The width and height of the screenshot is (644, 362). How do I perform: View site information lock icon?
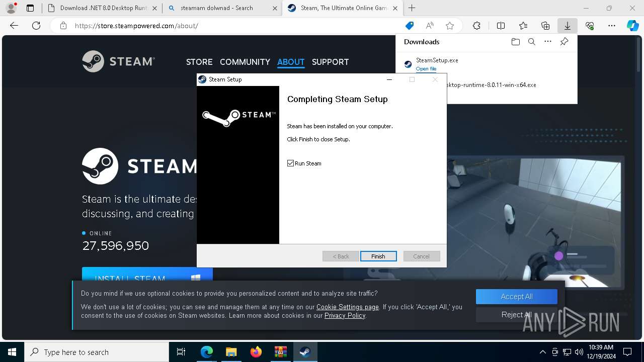63,26
